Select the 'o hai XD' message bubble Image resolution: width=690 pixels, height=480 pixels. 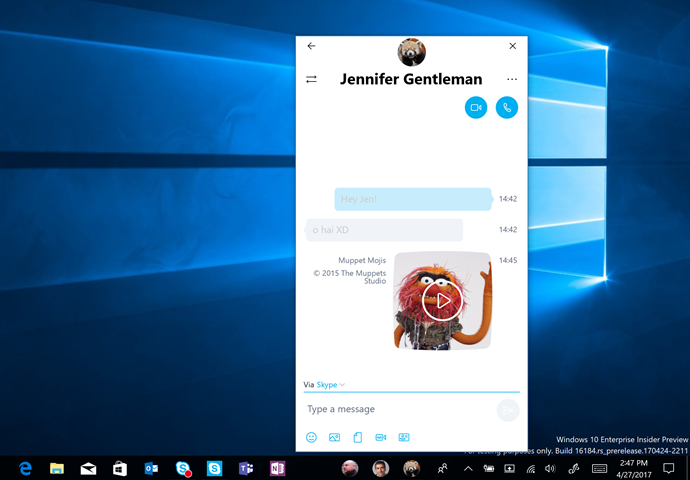coord(384,230)
